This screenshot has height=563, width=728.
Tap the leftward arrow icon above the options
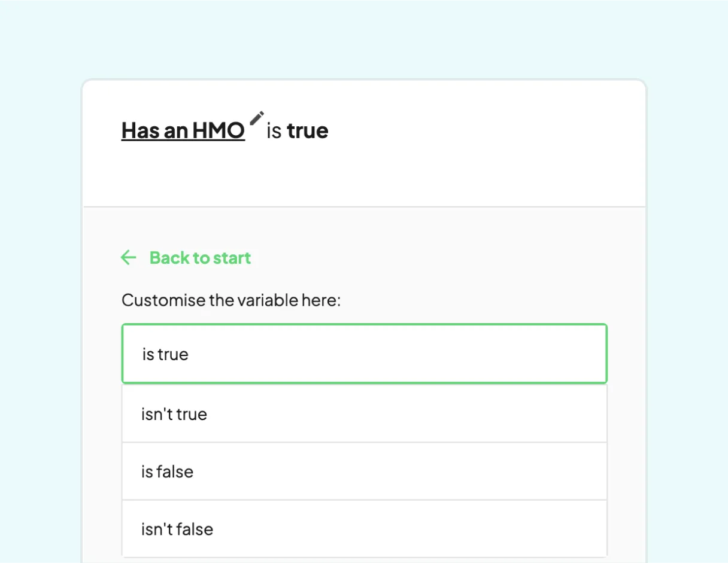(128, 257)
